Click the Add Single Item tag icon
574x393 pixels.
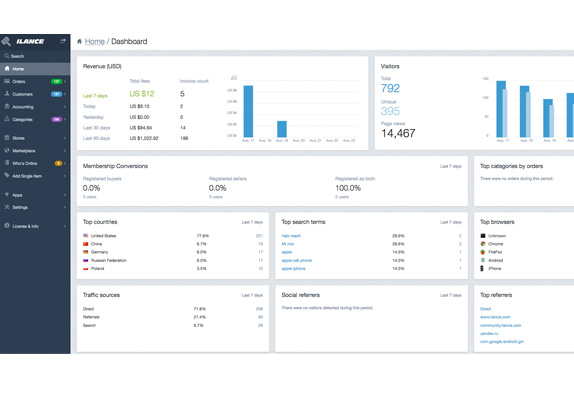pyautogui.click(x=7, y=176)
